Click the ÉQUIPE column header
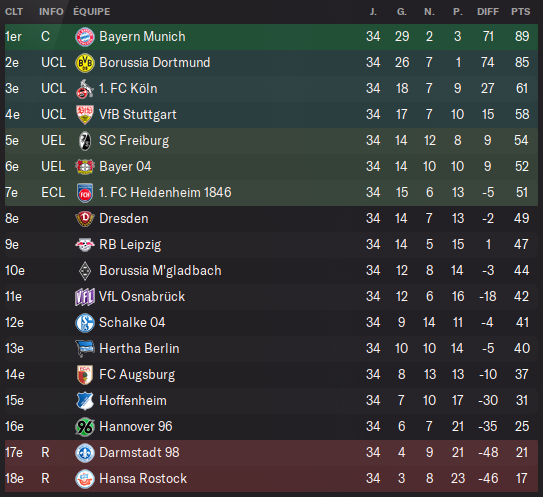Screen dimensions: 543x497 pyautogui.click(x=92, y=12)
